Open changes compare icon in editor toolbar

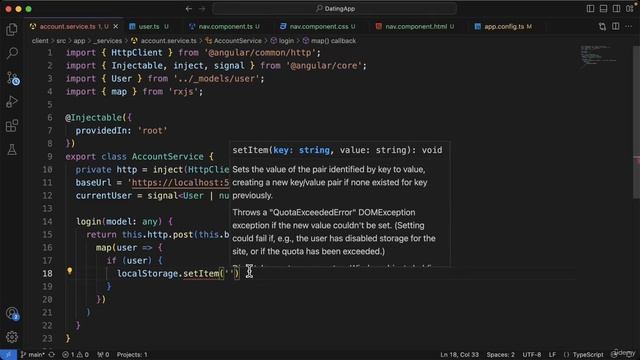[x=602, y=27]
